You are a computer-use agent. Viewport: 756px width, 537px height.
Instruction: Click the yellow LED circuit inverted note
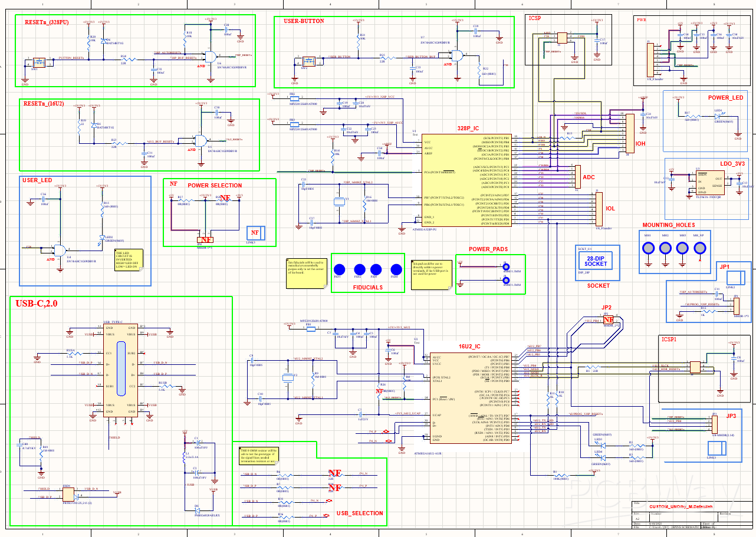[129, 260]
